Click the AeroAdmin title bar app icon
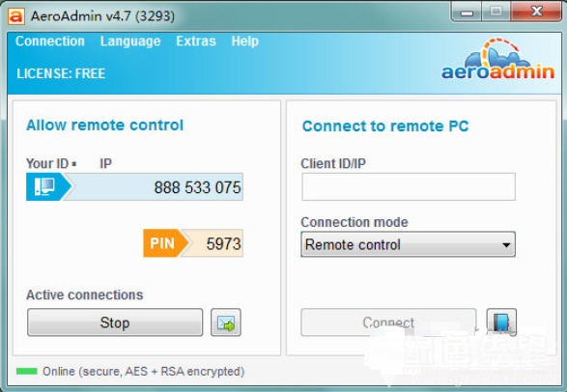This screenshot has width=567, height=392. 15,16
